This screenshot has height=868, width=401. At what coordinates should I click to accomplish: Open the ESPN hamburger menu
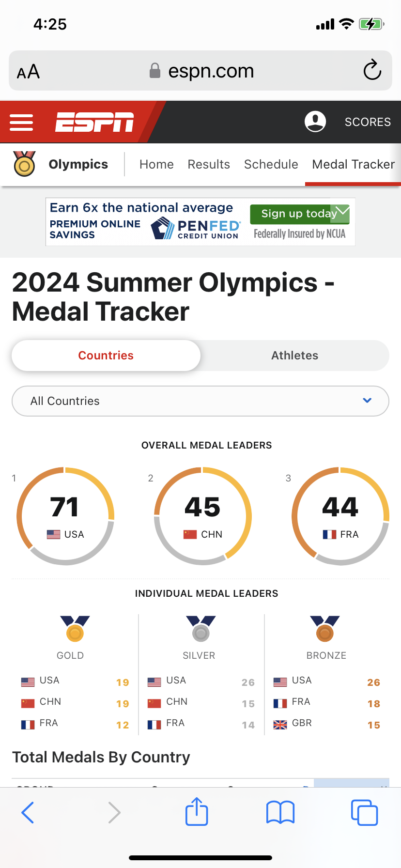22,122
